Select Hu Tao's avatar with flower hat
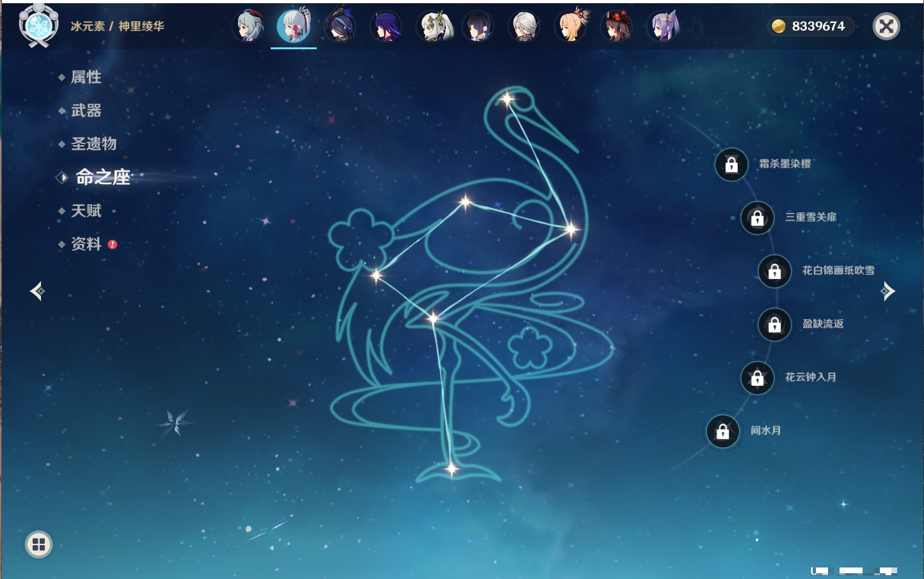Viewport: 924px width, 579px height. [617, 26]
